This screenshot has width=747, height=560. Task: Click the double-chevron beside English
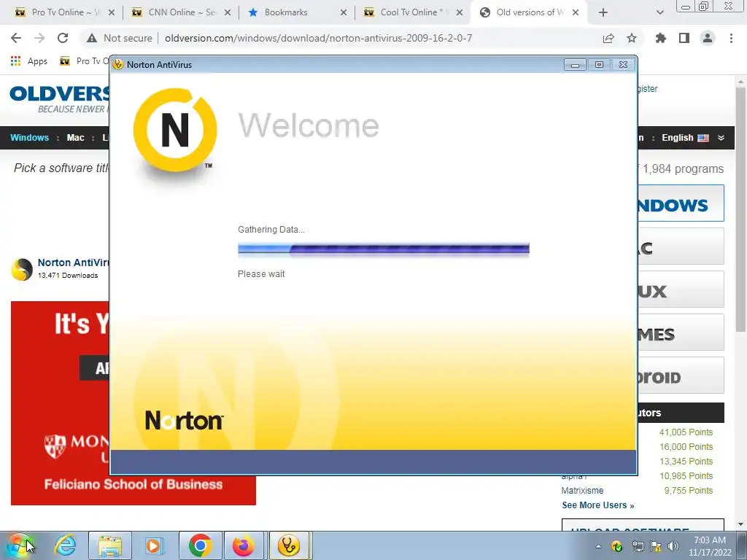(x=721, y=138)
